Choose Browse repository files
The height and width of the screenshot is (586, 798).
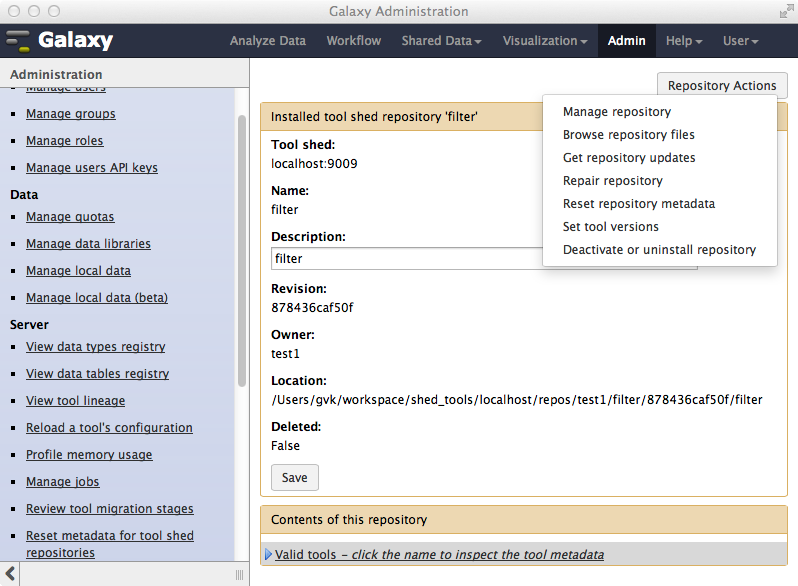[x=629, y=134]
